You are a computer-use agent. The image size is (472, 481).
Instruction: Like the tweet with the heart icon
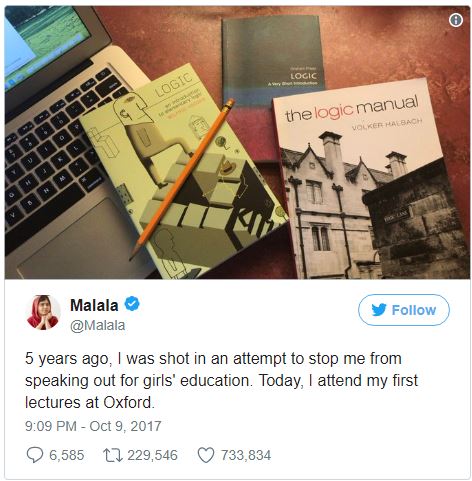206,455
